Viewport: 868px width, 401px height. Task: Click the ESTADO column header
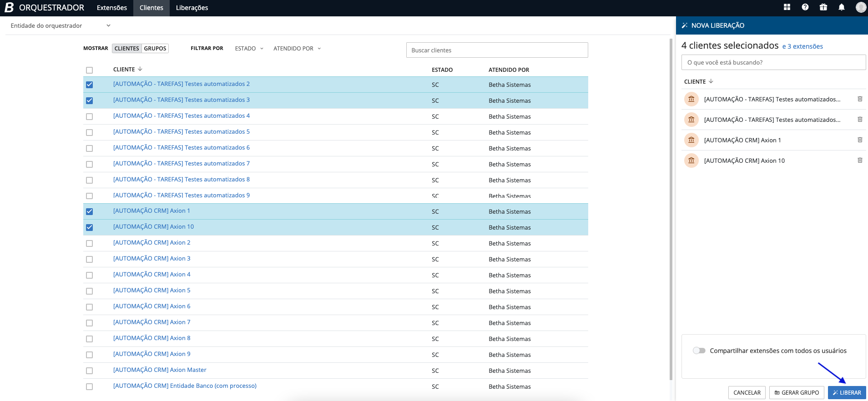pyautogui.click(x=442, y=70)
